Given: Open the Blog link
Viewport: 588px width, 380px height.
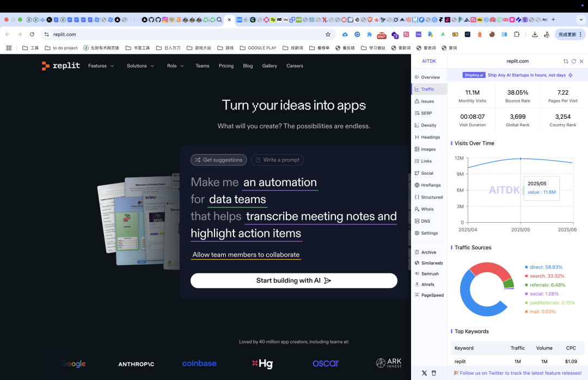Looking at the screenshot, I should (x=248, y=66).
